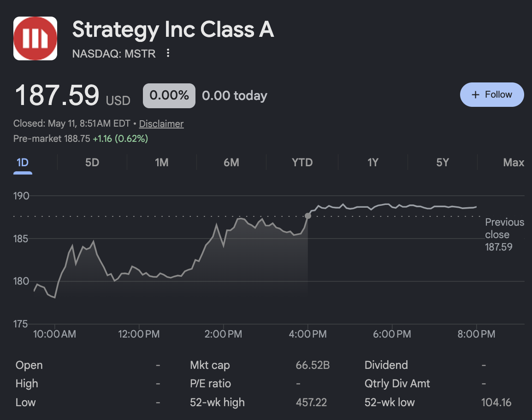
Task: Open the three-dot more options menu
Action: tap(168, 53)
